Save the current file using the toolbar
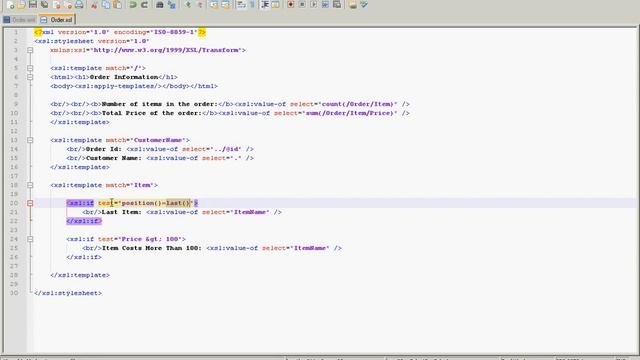The image size is (640, 360). (33, 5)
